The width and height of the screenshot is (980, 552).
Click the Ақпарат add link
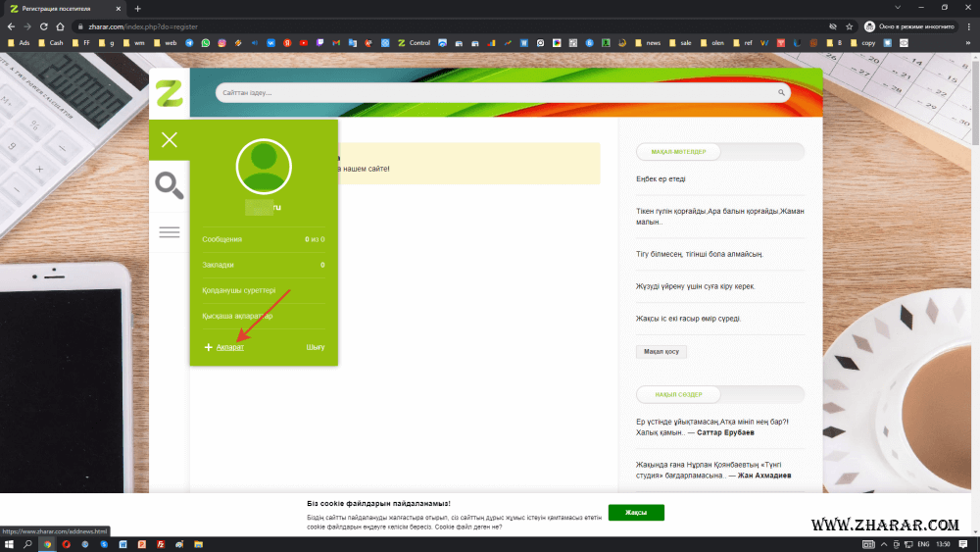coord(230,347)
